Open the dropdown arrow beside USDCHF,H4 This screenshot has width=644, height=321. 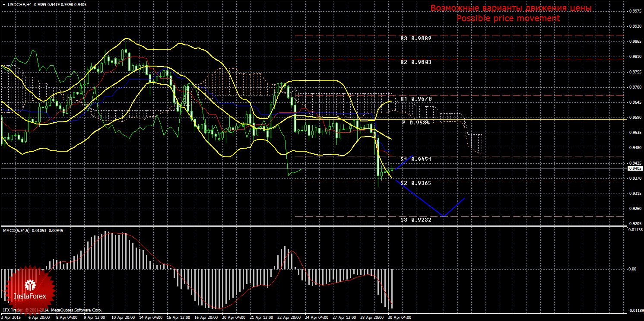(x=4, y=4)
